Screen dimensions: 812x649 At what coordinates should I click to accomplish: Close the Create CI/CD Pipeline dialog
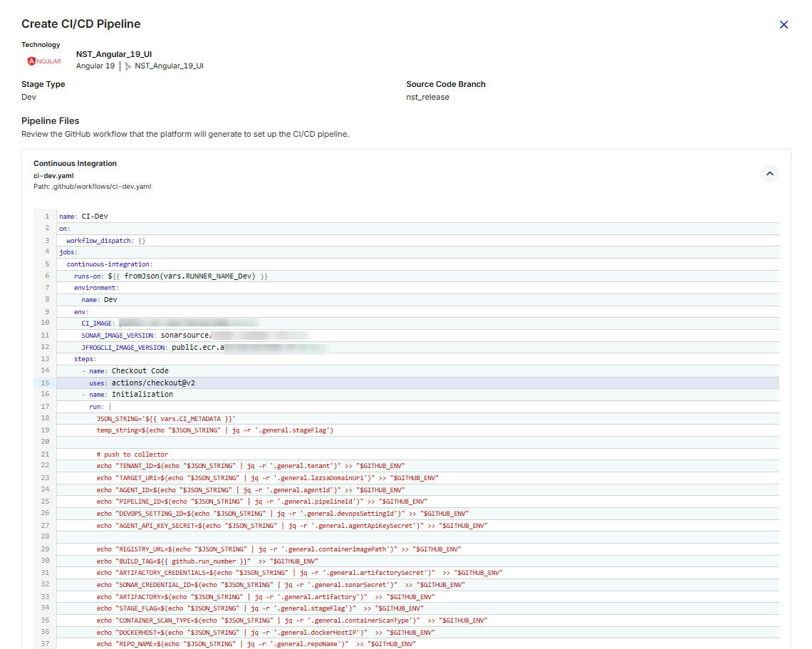tap(784, 24)
